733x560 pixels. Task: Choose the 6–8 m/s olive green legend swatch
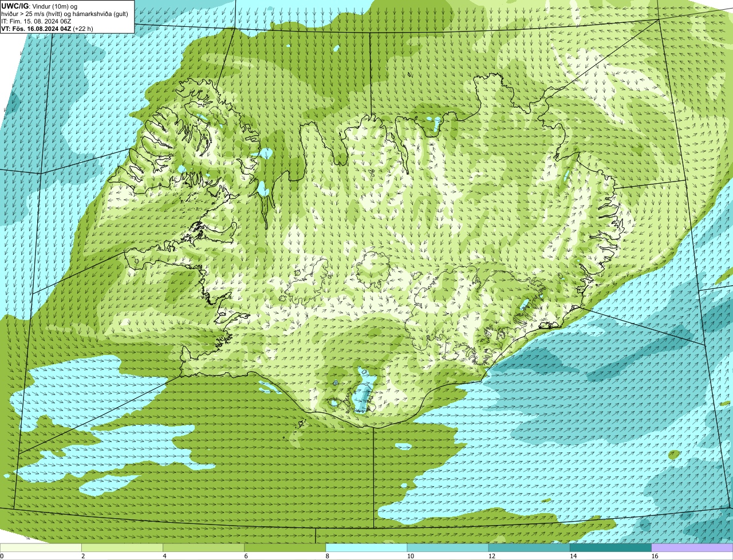(x=285, y=547)
